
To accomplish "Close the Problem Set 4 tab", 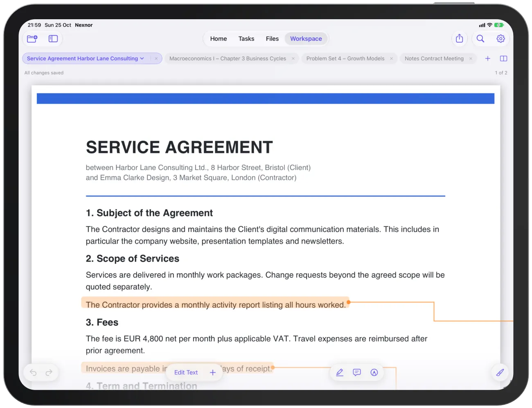I will click(391, 58).
